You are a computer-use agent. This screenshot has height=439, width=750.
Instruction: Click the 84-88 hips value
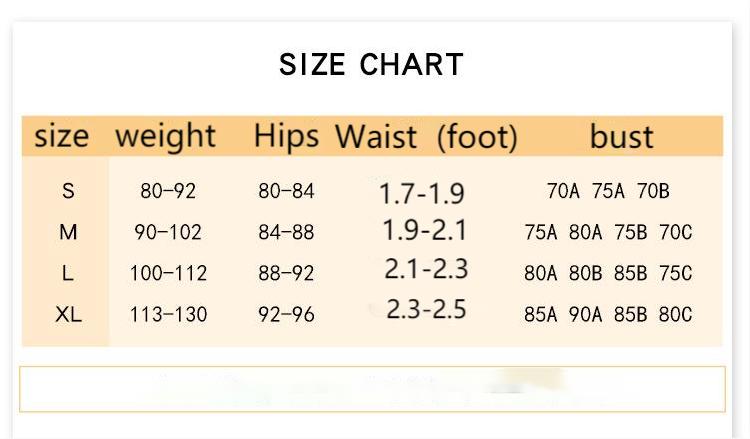286,232
